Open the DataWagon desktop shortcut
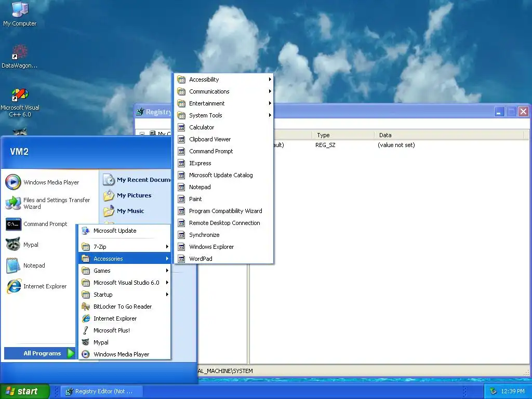This screenshot has height=399, width=532. (20, 56)
